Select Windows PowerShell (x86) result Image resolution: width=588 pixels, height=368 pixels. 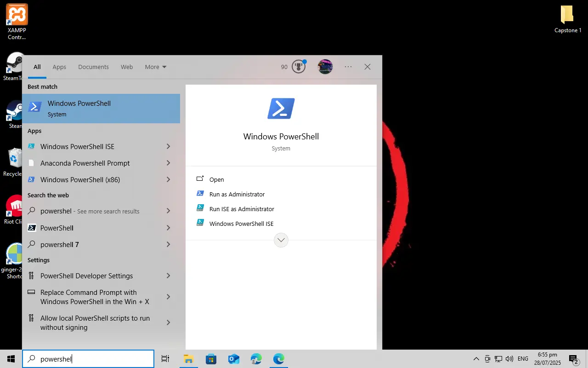tap(90, 179)
